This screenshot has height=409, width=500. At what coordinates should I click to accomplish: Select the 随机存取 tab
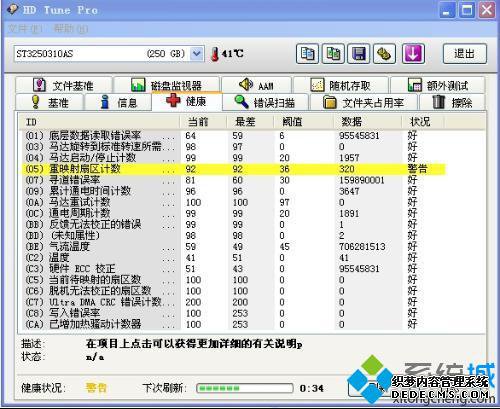point(341,85)
